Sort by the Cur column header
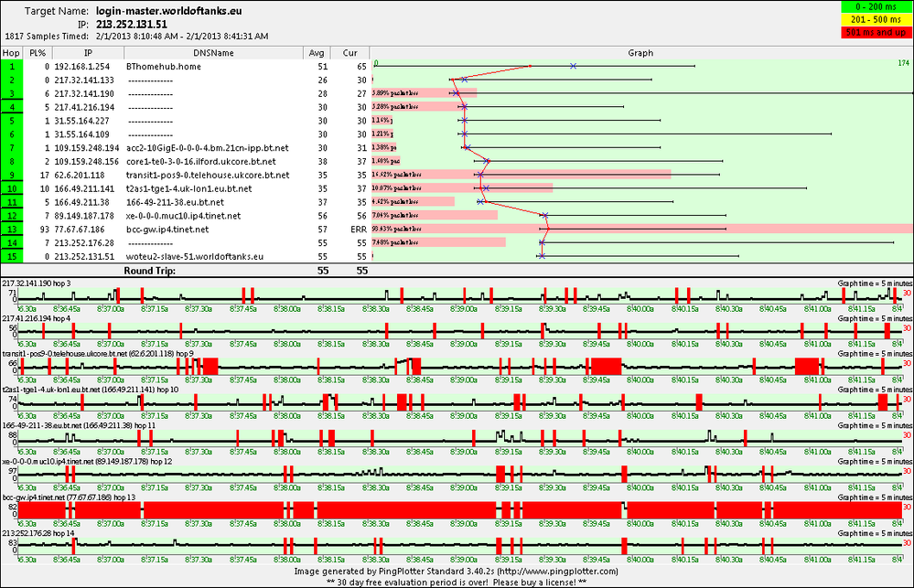This screenshot has height=588, width=914. click(349, 53)
